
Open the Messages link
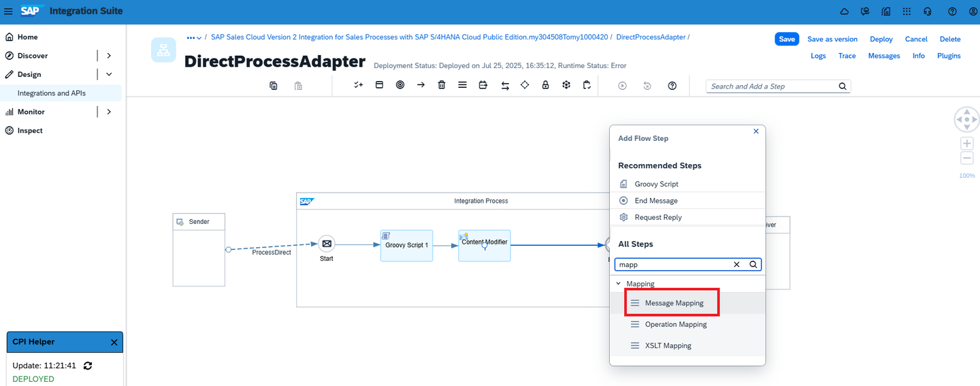coord(884,56)
